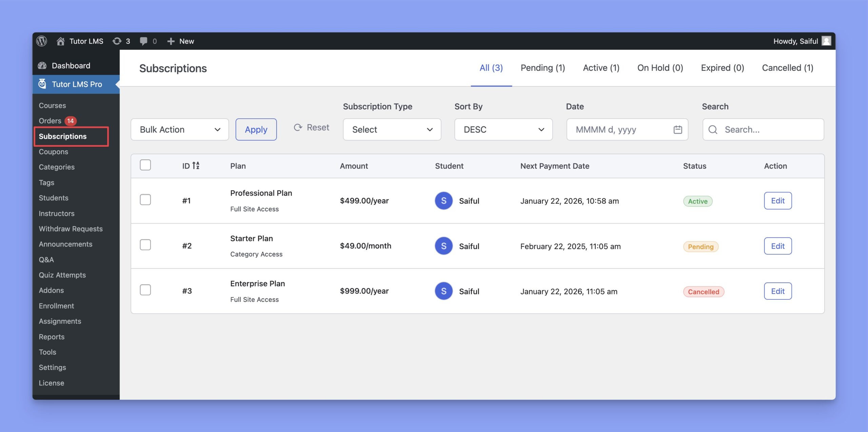868x432 pixels.
Task: Open the Subscription Type select dropdown
Action: [391, 129]
